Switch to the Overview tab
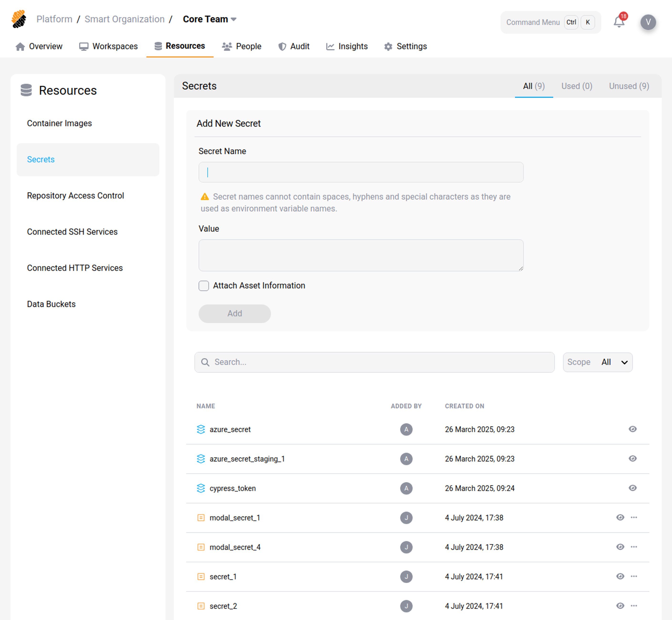Screen dimensions: 672x620 click(39, 46)
